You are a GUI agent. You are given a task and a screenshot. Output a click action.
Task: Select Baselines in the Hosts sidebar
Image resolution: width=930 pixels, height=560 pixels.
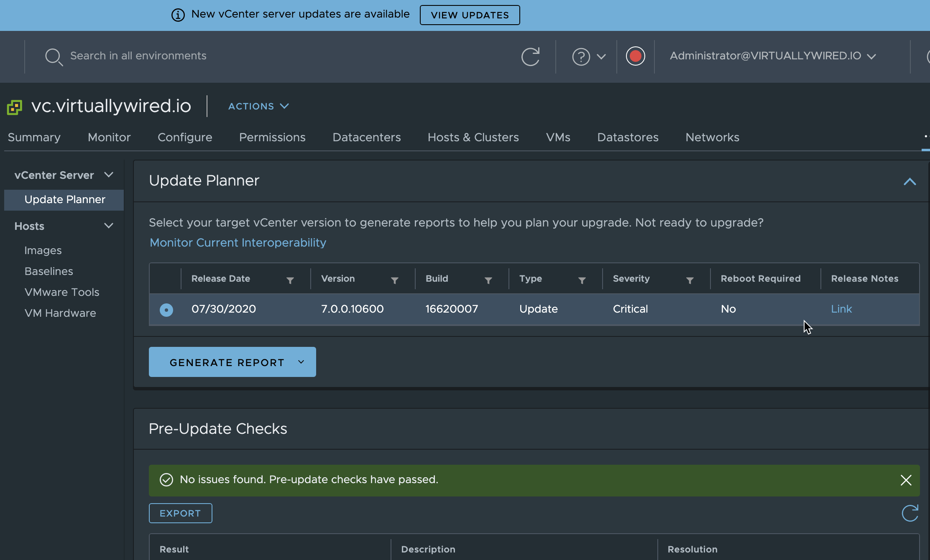tap(49, 271)
